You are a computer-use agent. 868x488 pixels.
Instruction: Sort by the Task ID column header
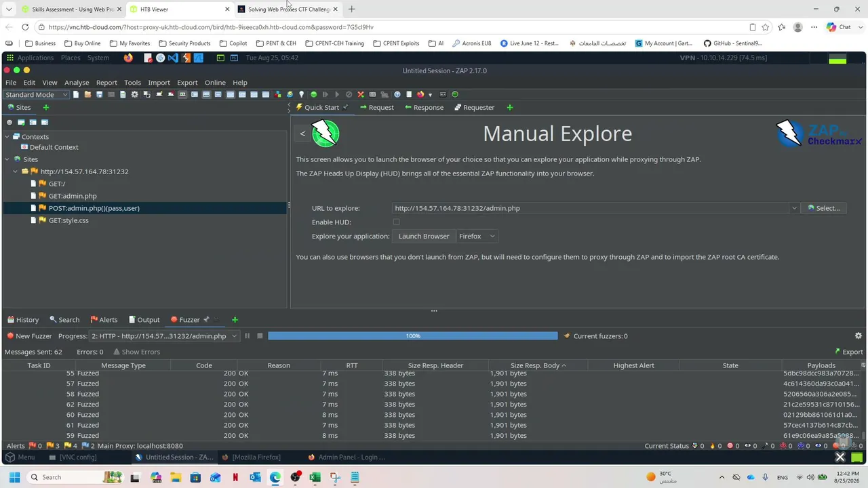coord(39,365)
